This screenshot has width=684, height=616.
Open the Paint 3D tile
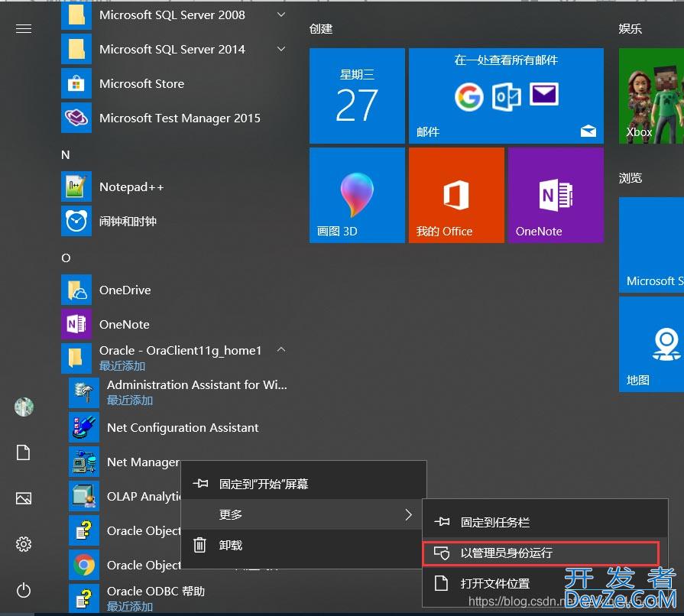coord(357,195)
